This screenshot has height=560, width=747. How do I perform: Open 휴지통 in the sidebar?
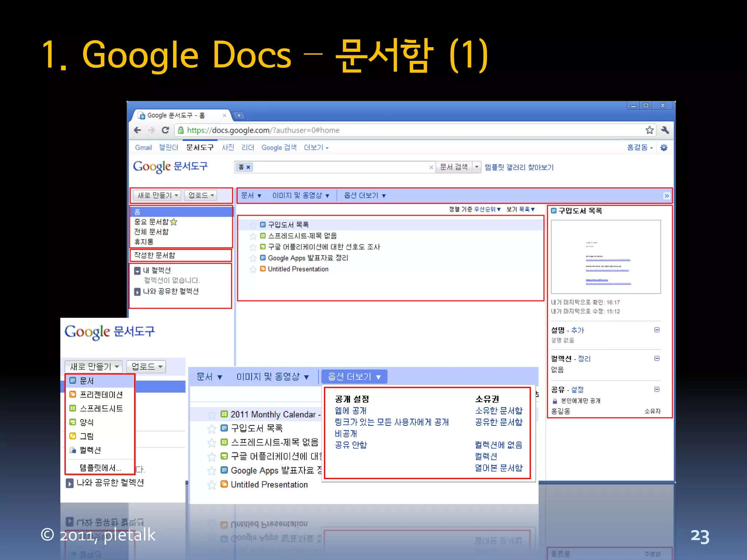pyautogui.click(x=144, y=242)
